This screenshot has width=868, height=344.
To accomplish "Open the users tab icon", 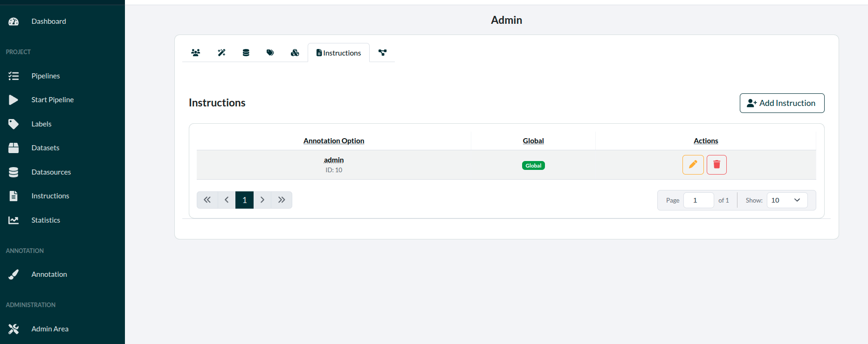I will click(x=195, y=53).
